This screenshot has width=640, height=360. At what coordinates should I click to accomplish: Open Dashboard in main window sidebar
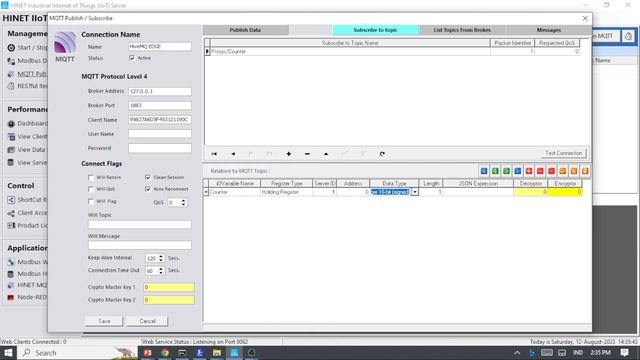click(x=27, y=123)
